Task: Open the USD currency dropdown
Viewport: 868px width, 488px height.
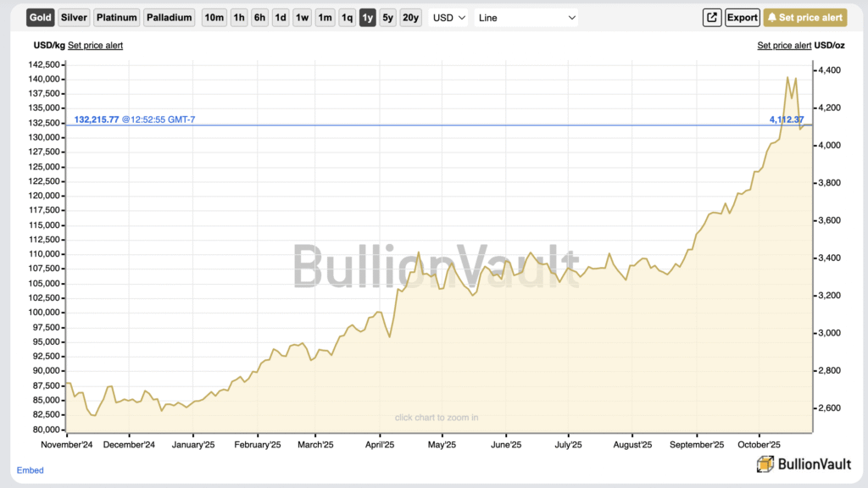Action: 448,17
